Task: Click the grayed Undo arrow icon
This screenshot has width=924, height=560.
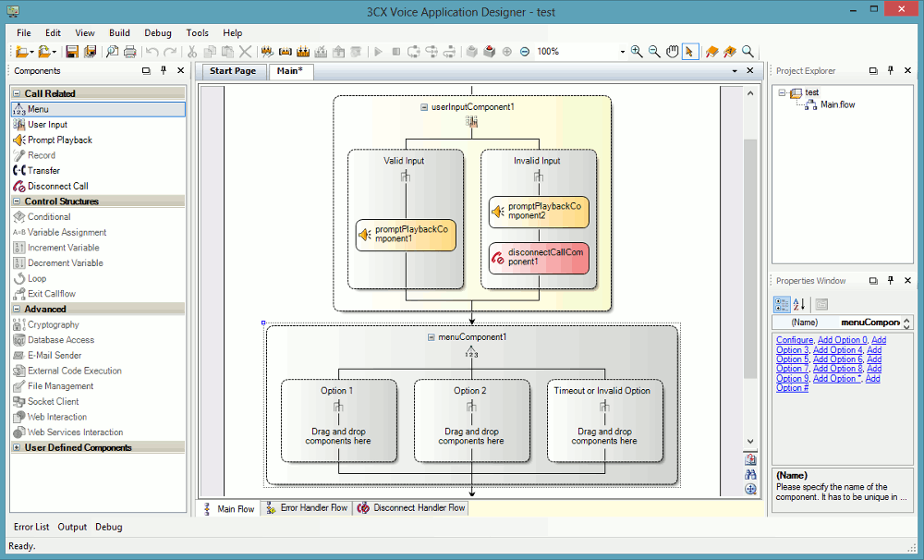Action: pyautogui.click(x=152, y=52)
